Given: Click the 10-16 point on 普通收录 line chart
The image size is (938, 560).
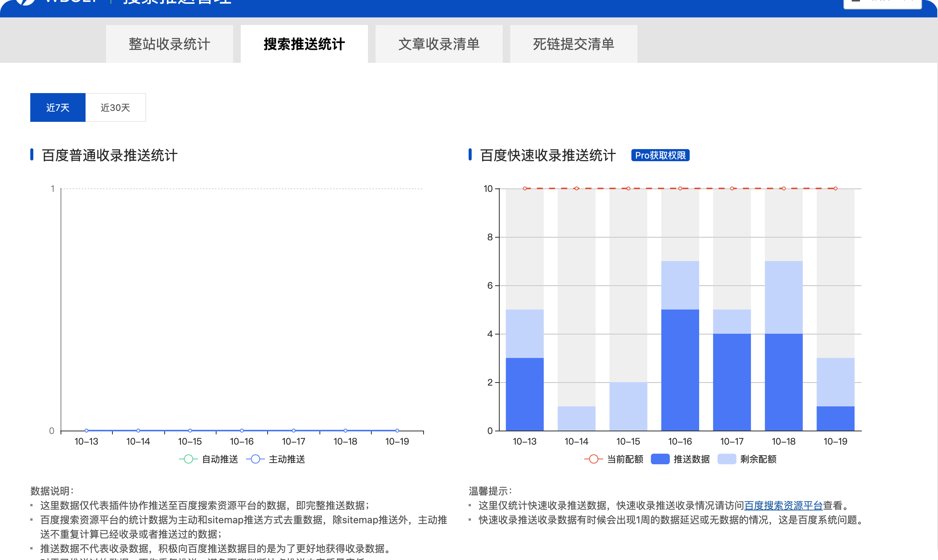Looking at the screenshot, I should pyautogui.click(x=242, y=431).
